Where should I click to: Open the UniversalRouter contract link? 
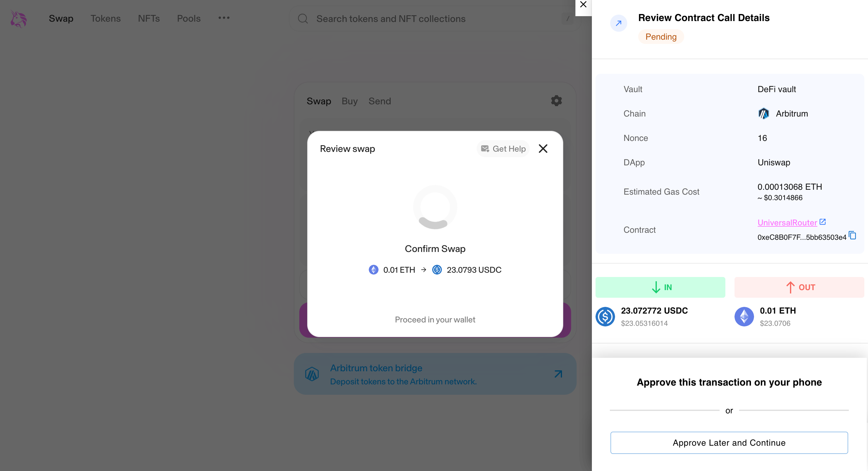tap(787, 222)
